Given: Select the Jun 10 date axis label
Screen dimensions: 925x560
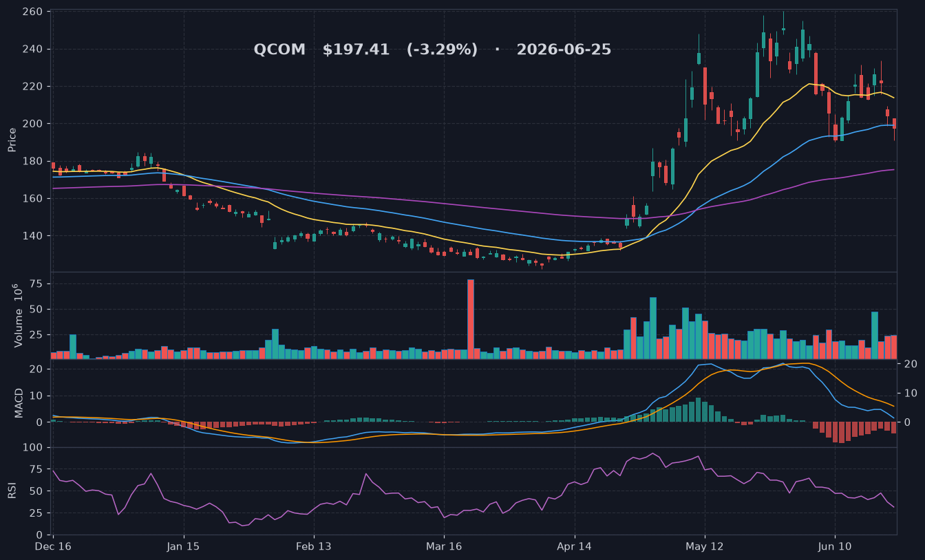Looking at the screenshot, I should [x=835, y=547].
